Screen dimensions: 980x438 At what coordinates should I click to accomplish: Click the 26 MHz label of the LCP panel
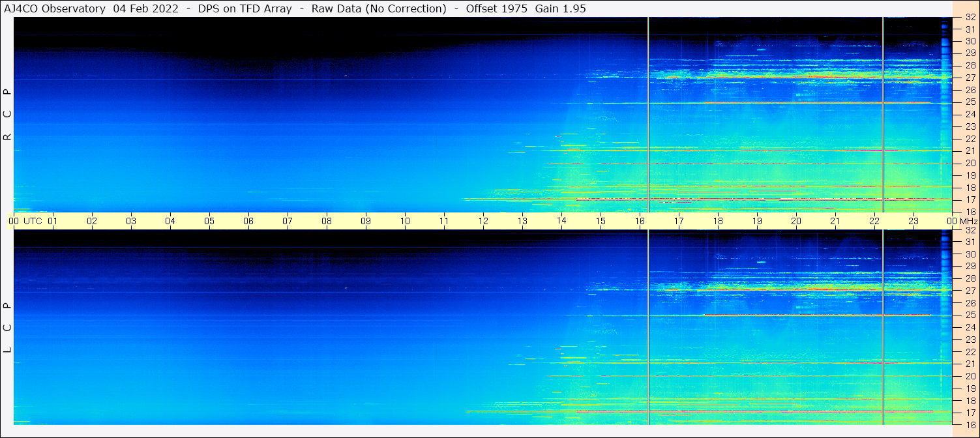[x=970, y=303]
